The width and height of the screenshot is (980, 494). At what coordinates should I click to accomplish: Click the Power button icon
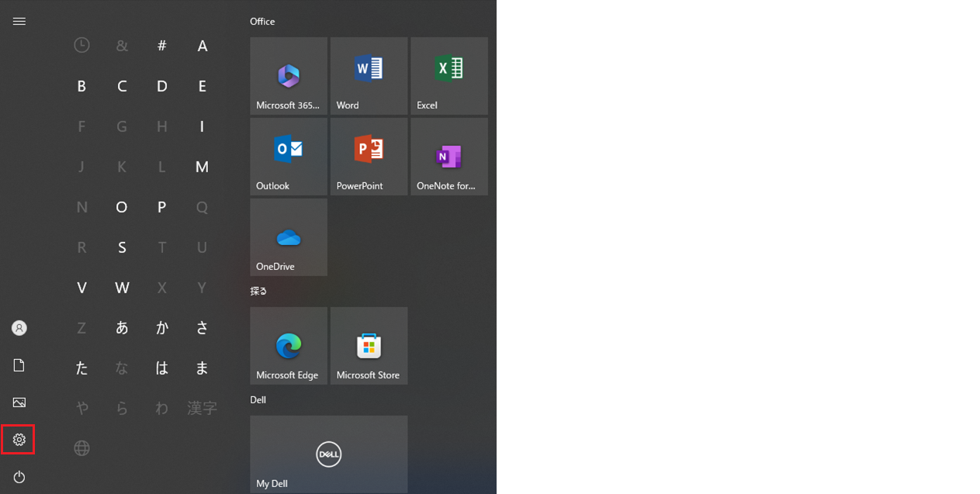pyautogui.click(x=19, y=477)
